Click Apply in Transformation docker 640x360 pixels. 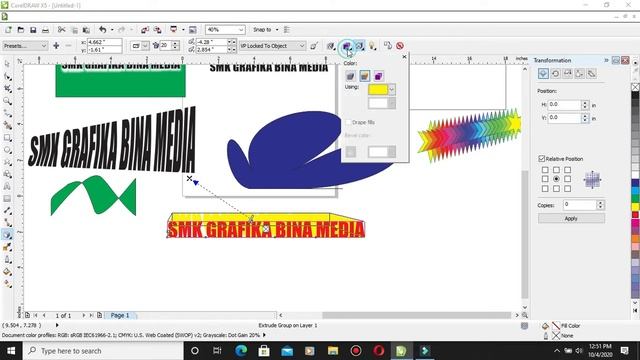pyautogui.click(x=571, y=218)
